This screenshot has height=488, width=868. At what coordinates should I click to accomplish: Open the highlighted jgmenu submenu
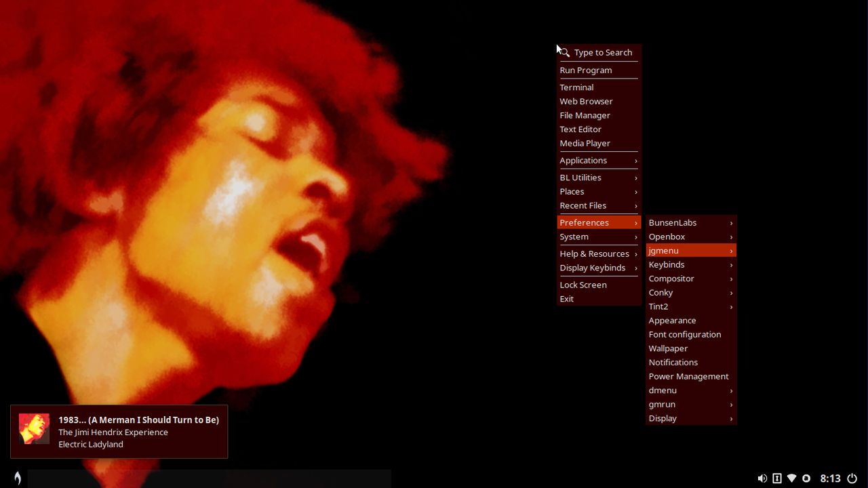click(691, 251)
